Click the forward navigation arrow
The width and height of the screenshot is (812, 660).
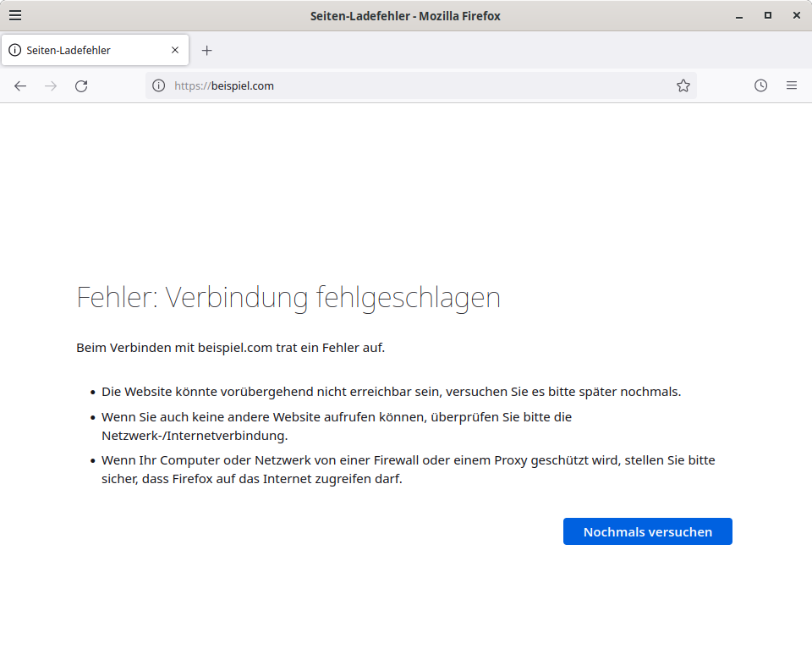[51, 85]
